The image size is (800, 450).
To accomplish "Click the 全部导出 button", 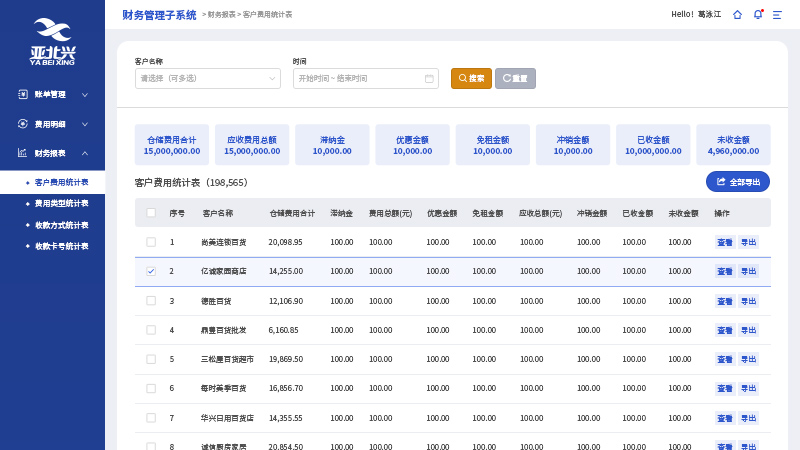I will pos(738,182).
